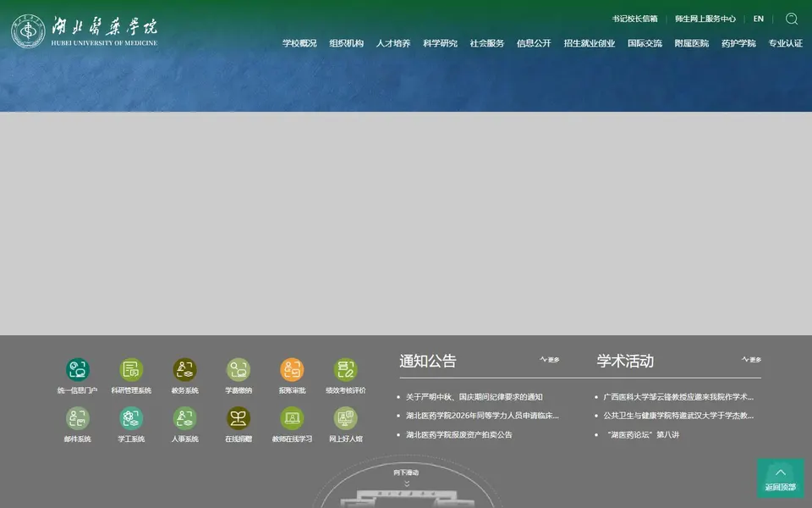Open the 组织机构 menu
This screenshot has width=812, height=508.
[347, 43]
